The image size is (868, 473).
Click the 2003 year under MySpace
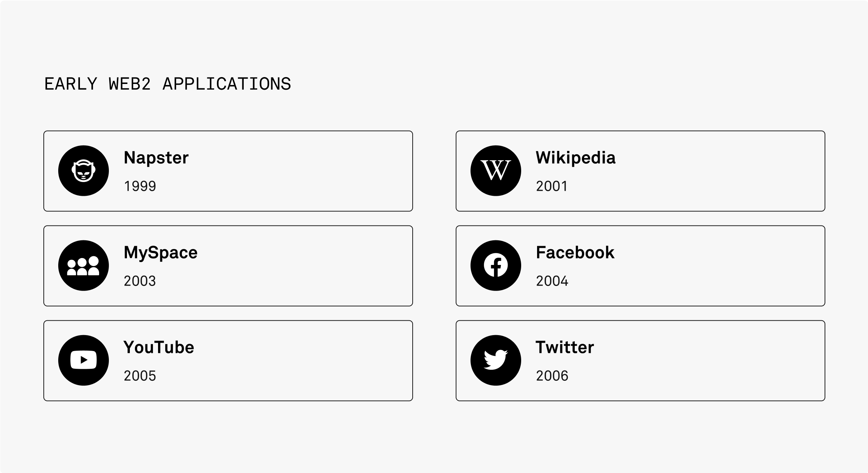tap(140, 281)
